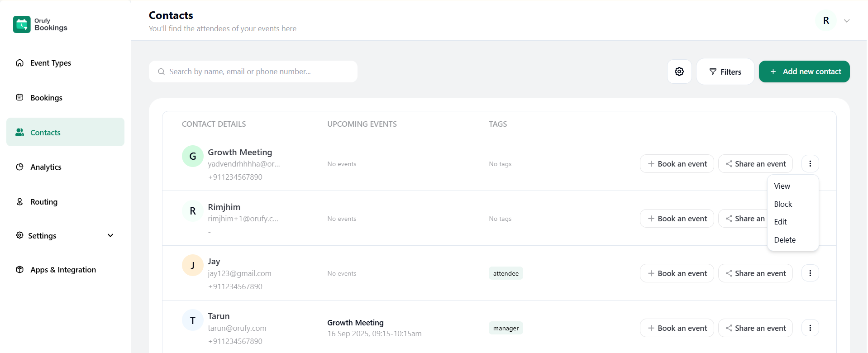The width and height of the screenshot is (868, 353).
Task: Click Add new contact button
Action: pos(804,72)
